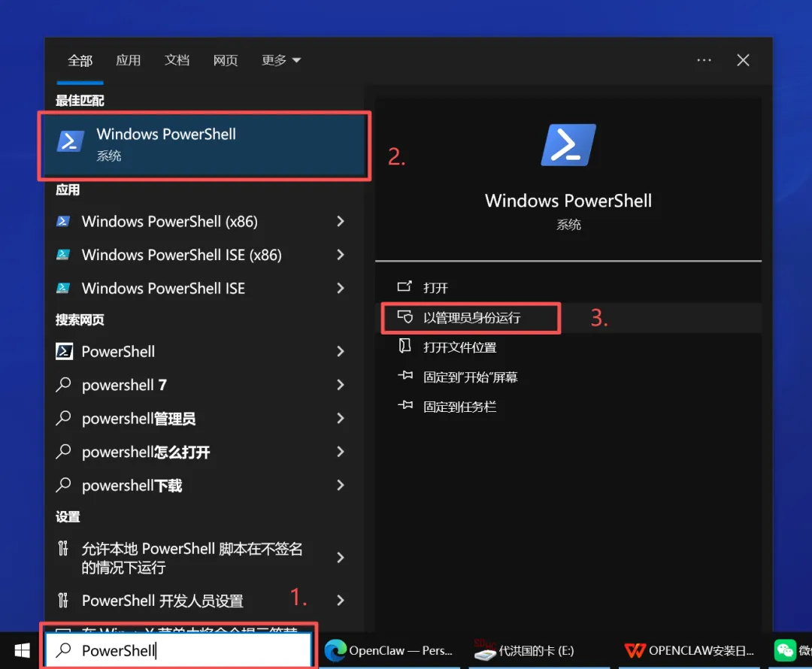Expand the 允许本地 PowerShell 脚本 setting arrow
Image resolution: width=812 pixels, height=669 pixels.
pos(341,558)
